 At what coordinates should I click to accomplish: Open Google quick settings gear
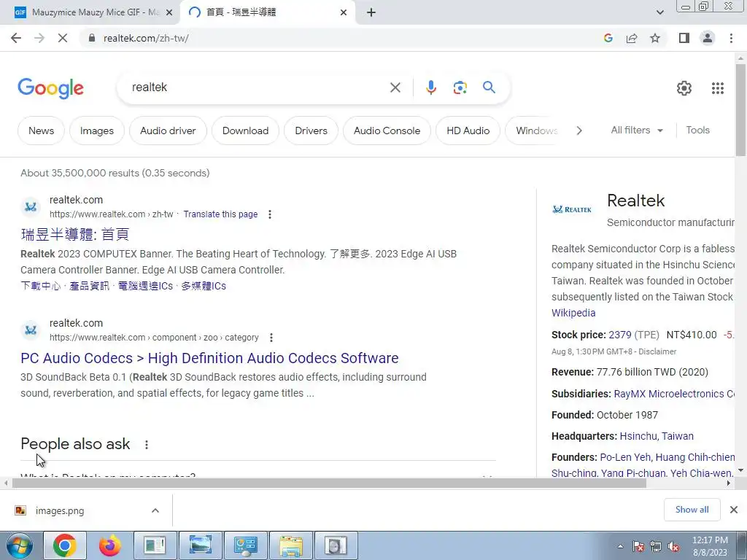click(x=684, y=88)
